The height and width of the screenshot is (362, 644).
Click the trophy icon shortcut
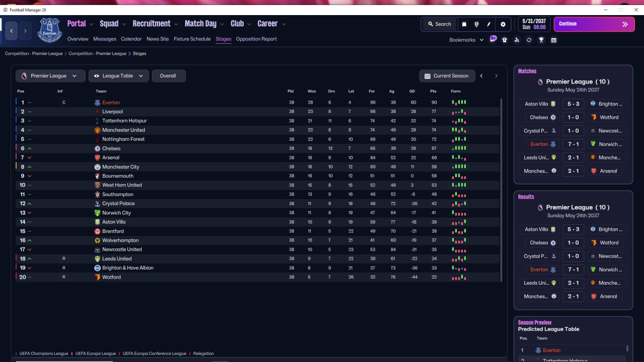pyautogui.click(x=541, y=40)
